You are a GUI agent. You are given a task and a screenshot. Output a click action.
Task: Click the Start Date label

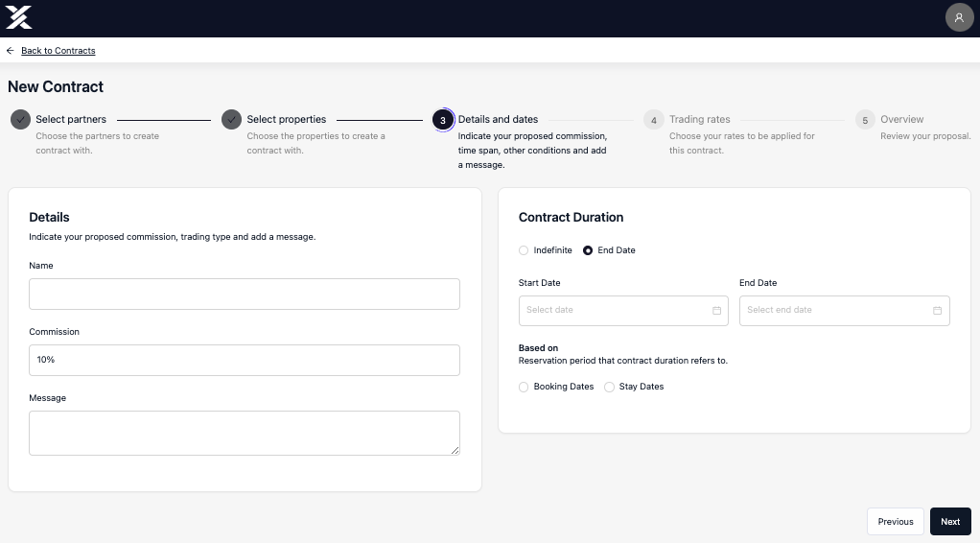pyautogui.click(x=539, y=283)
